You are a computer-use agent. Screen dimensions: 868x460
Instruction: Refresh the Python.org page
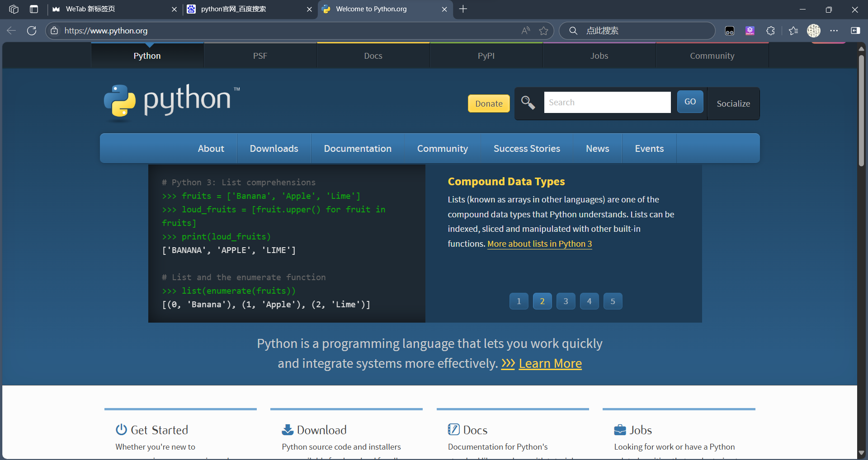31,30
